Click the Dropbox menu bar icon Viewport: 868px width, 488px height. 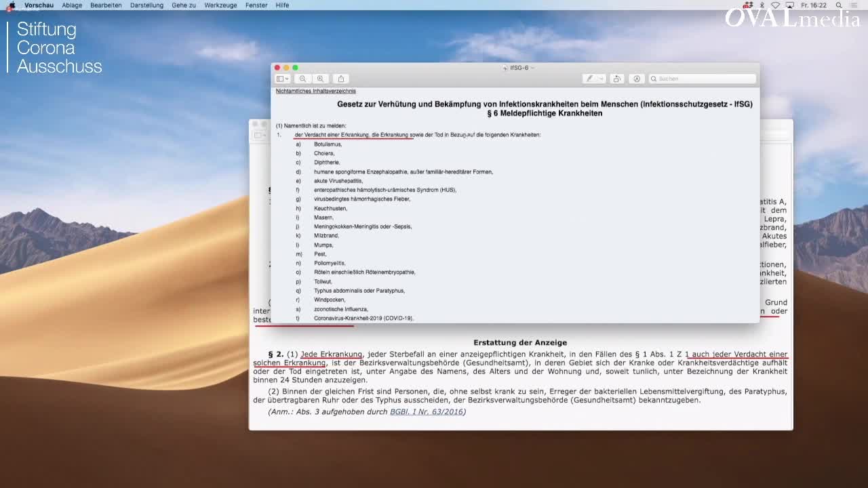pos(747,5)
